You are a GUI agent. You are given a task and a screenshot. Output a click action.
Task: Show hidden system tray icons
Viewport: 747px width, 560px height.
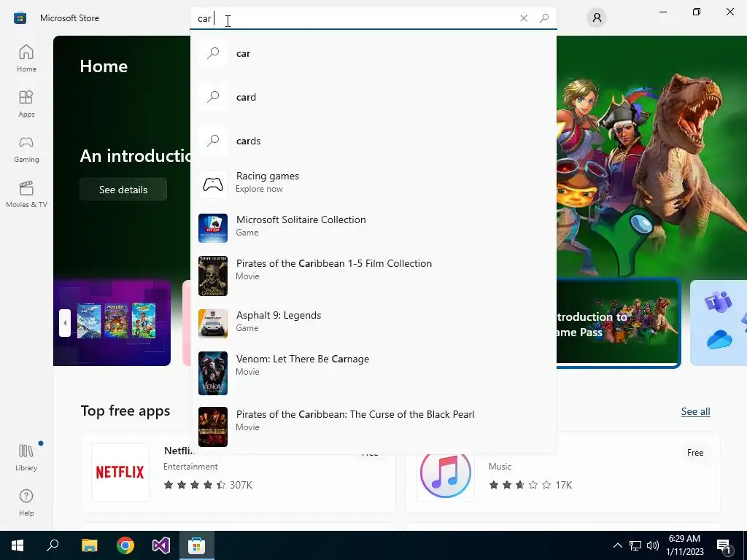pos(617,545)
